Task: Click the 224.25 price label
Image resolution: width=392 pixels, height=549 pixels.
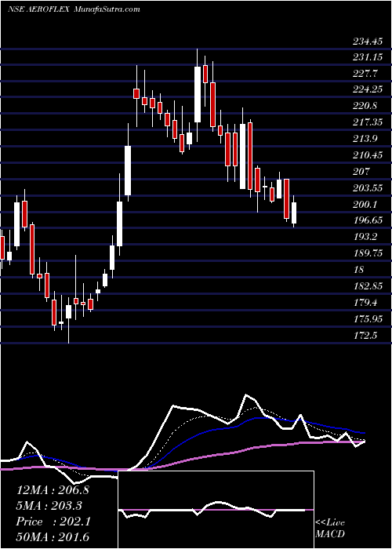Action: coord(368,89)
